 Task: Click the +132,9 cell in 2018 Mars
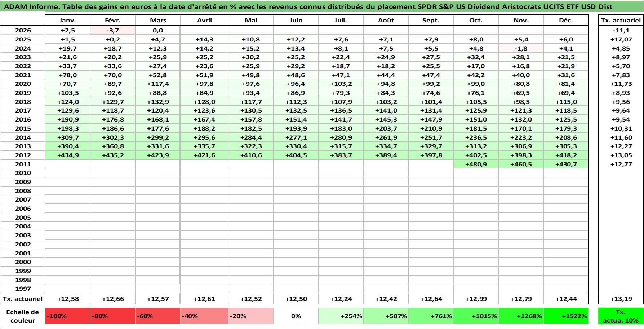click(x=158, y=102)
